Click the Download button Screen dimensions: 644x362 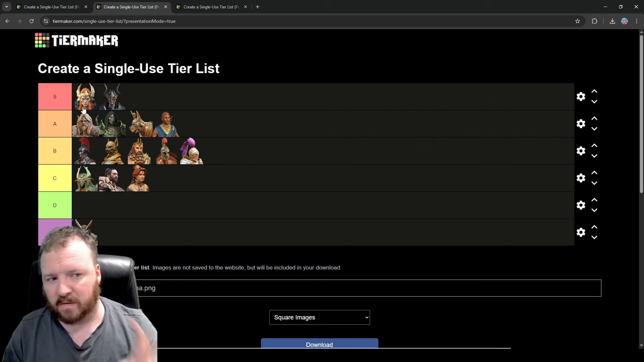tap(319, 344)
